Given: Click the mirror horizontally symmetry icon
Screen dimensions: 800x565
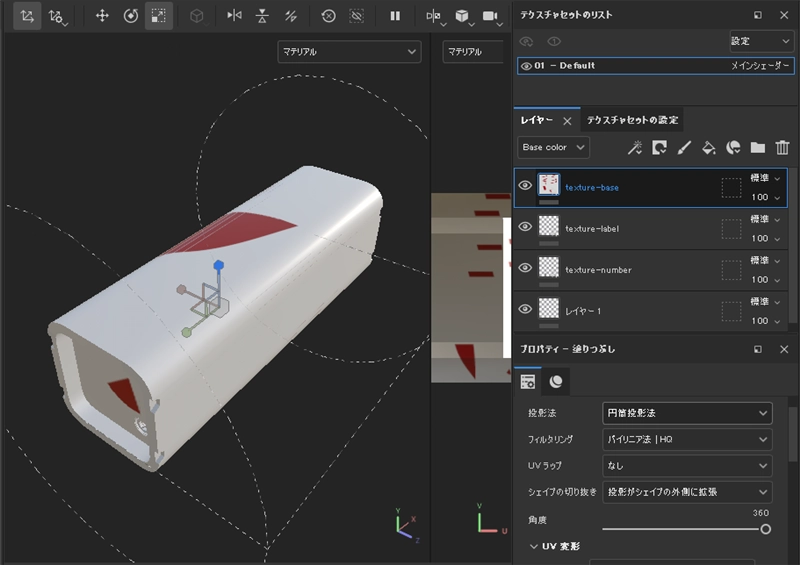Looking at the screenshot, I should 234,16.
